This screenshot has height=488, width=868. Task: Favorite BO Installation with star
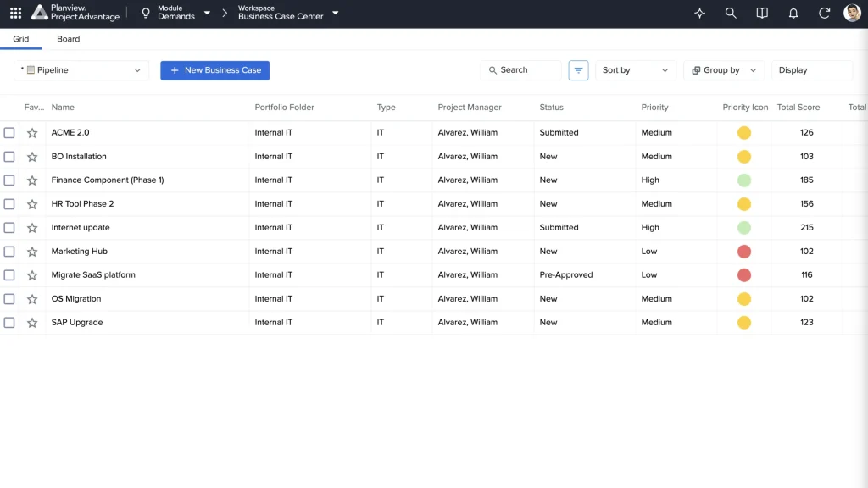pos(32,157)
